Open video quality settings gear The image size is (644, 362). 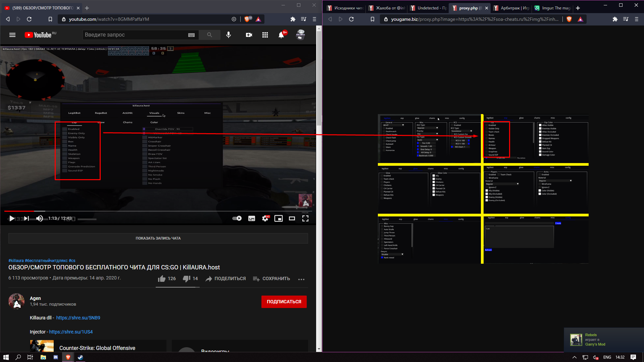coord(265,218)
